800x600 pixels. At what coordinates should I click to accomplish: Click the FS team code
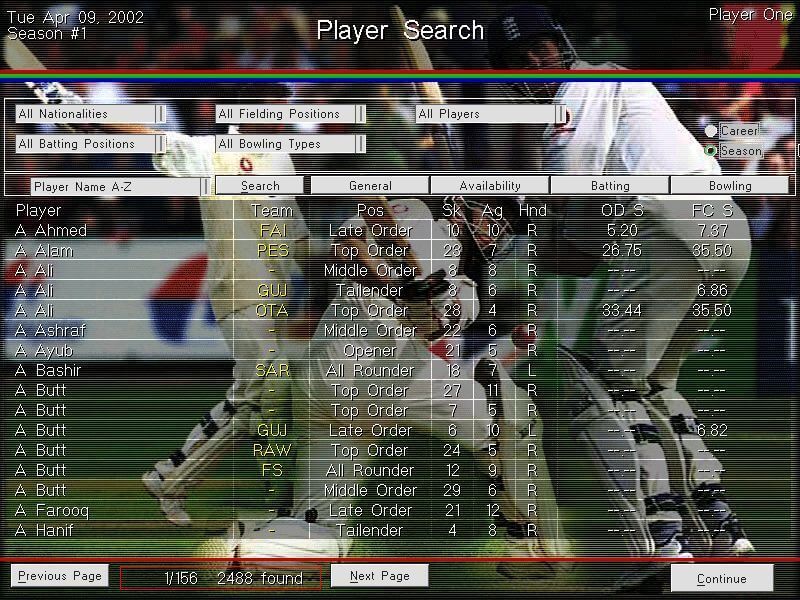point(272,470)
